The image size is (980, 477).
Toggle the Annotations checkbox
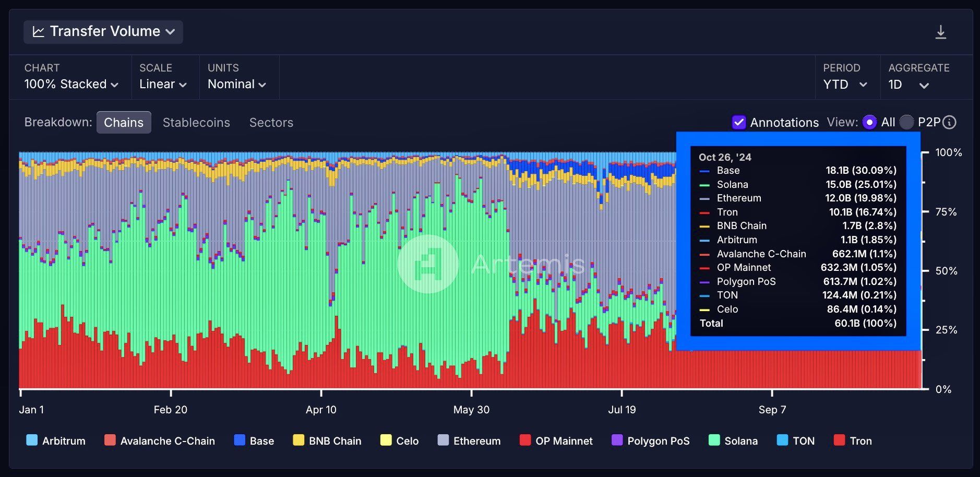738,123
